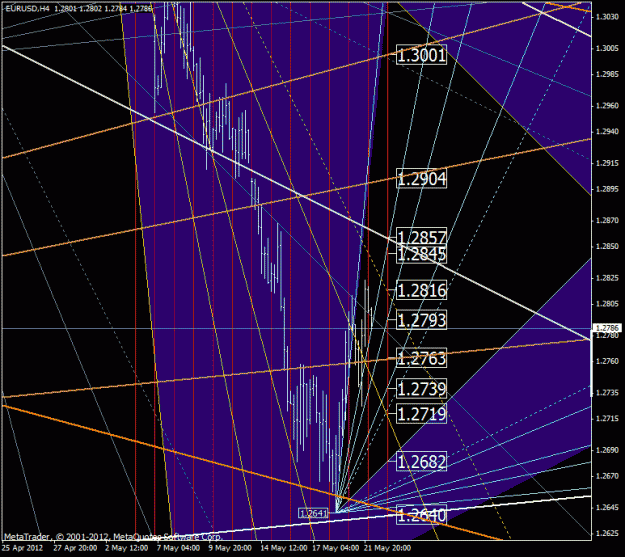
Task: Click the 1.2793 price label
Action: pyautogui.click(x=421, y=320)
